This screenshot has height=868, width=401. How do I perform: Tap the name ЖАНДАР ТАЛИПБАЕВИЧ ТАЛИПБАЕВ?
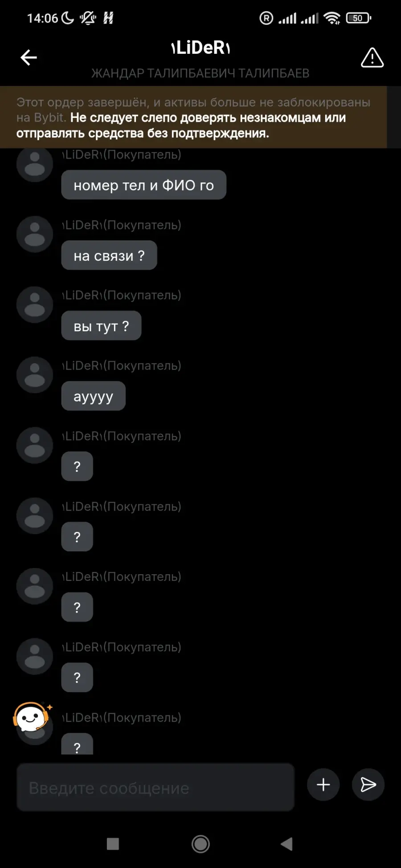tap(200, 73)
